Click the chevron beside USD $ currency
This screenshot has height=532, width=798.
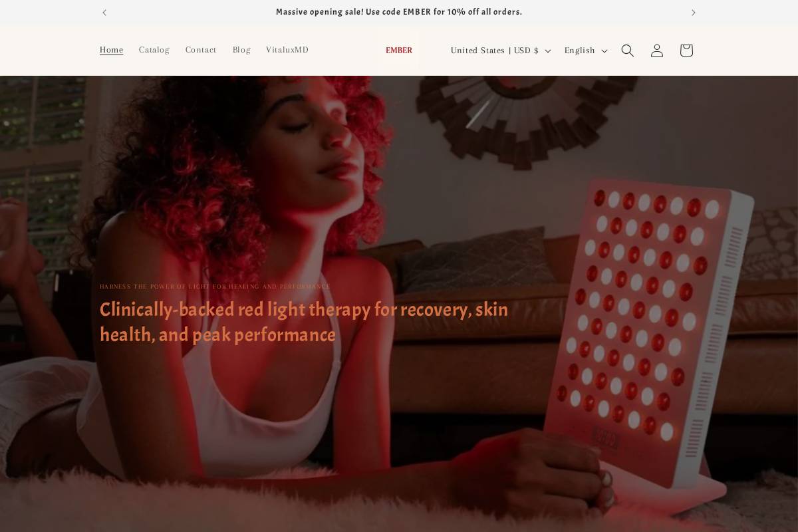tap(547, 51)
